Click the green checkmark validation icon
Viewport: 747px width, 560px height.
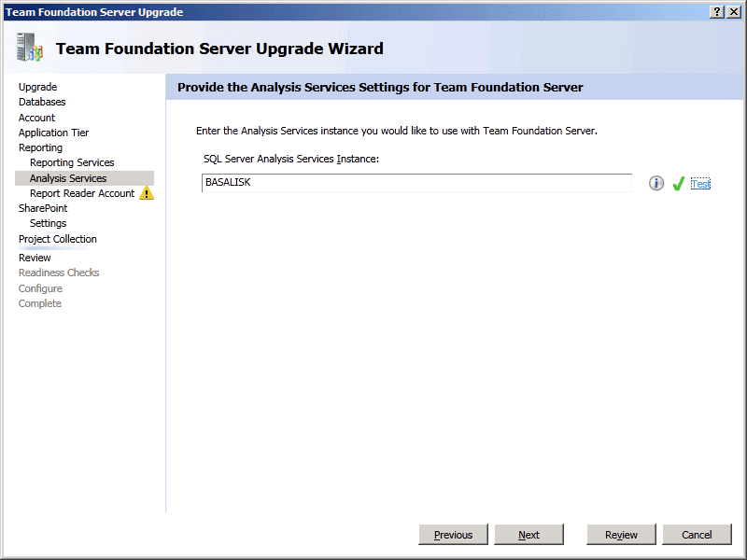coord(679,184)
